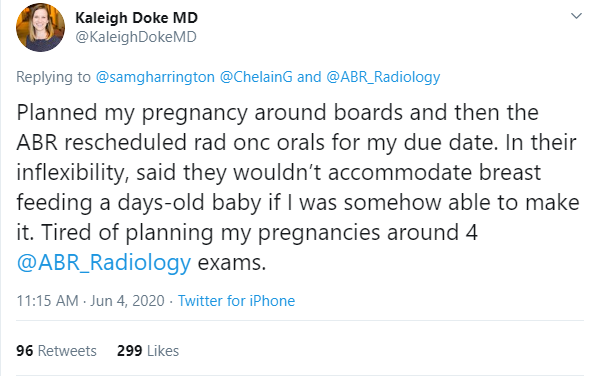Click the word 'and' in the replying-to line
Viewport: 597px width, 376px height.
click(x=309, y=77)
